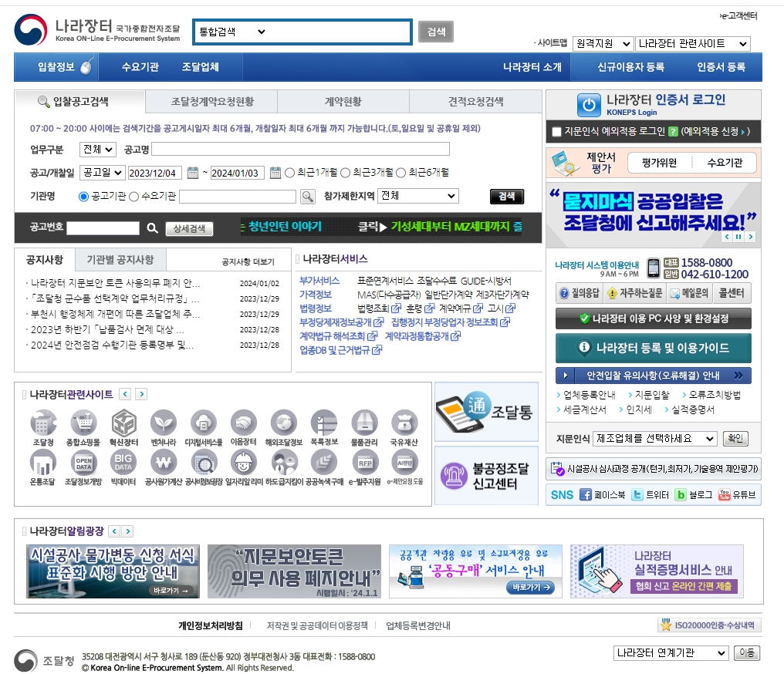Click the 상세검색 button
The image size is (784, 674).
pos(190,228)
